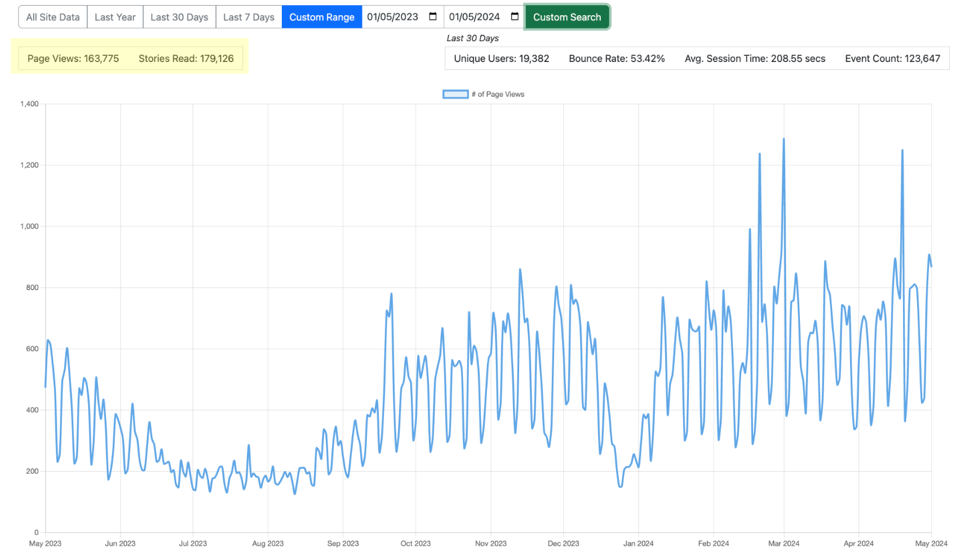Click the end date text 01/05/2024
Screen dimensions: 965x560
point(474,17)
